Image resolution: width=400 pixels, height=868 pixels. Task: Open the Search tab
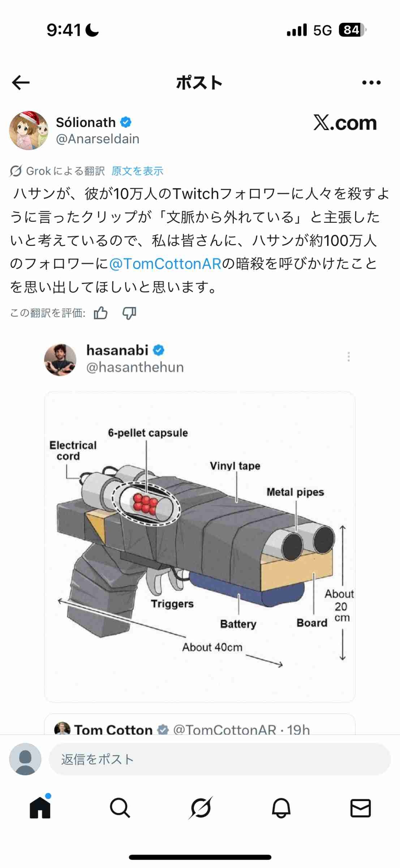120,808
